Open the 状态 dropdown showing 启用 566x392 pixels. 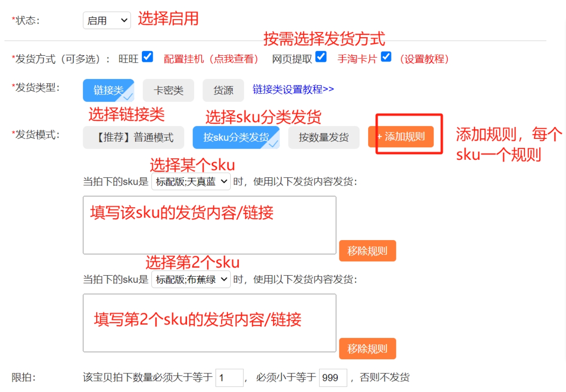point(107,20)
